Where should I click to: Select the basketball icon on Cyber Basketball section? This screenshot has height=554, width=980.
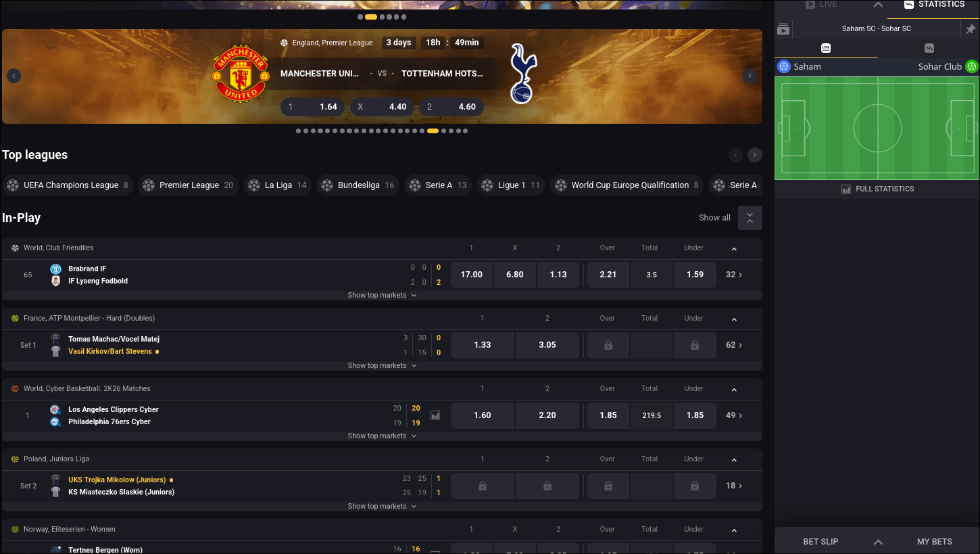click(x=15, y=388)
